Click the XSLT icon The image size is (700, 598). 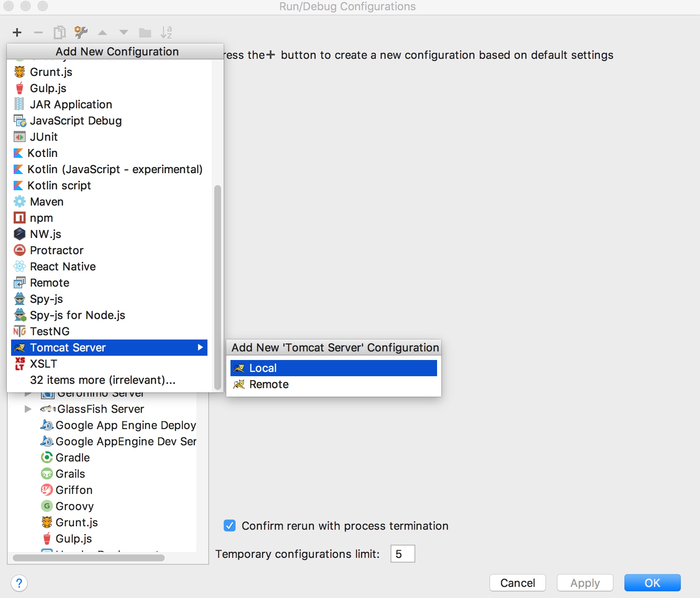tap(20, 364)
